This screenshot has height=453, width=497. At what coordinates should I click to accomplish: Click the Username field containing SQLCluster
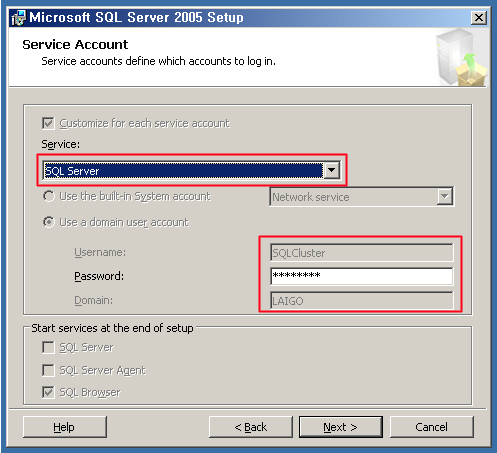coord(362,253)
